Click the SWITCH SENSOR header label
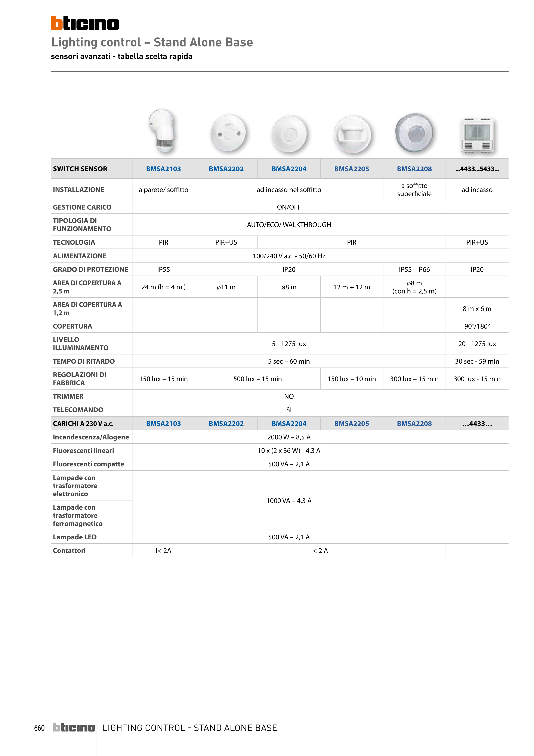This screenshot has height=756, width=534. coord(80,169)
